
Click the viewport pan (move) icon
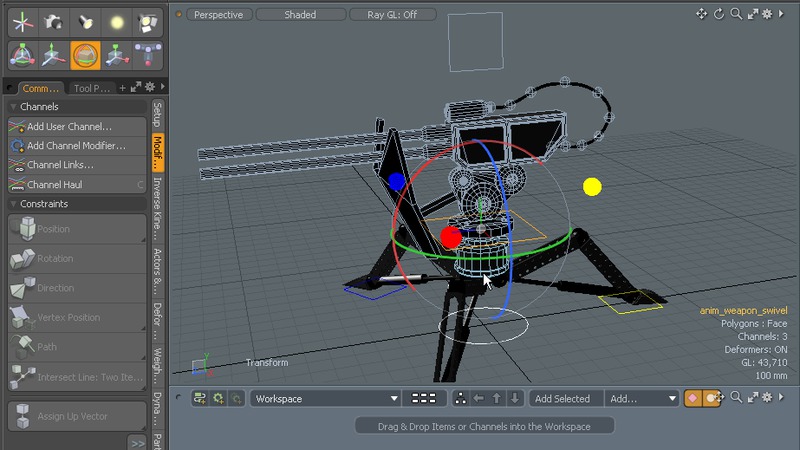pos(702,14)
